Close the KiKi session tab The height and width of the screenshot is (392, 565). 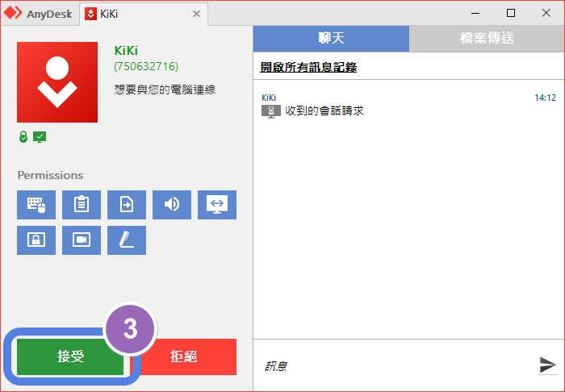(x=196, y=14)
